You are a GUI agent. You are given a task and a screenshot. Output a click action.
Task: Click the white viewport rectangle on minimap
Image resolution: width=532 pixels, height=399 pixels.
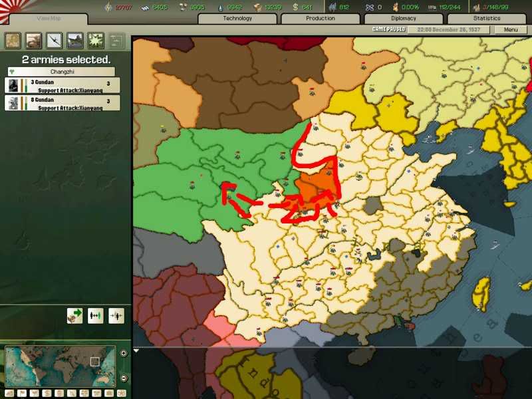pyautogui.click(x=95, y=362)
